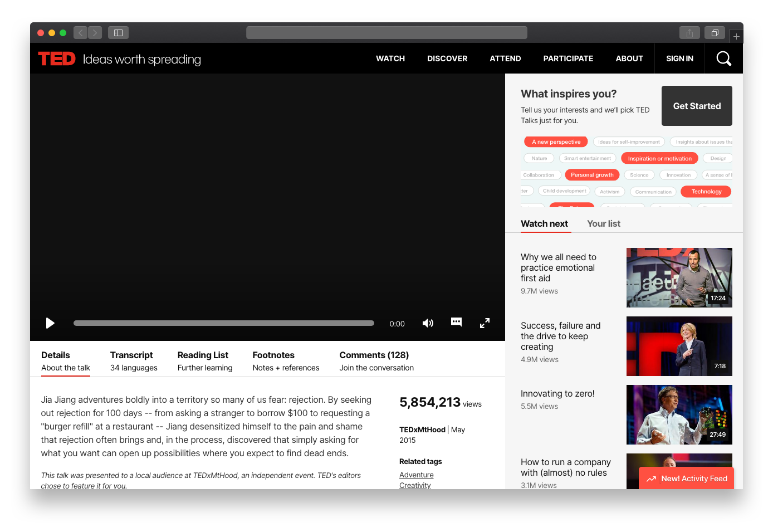Open the WATCH menu
The height and width of the screenshot is (532, 773).
(390, 58)
